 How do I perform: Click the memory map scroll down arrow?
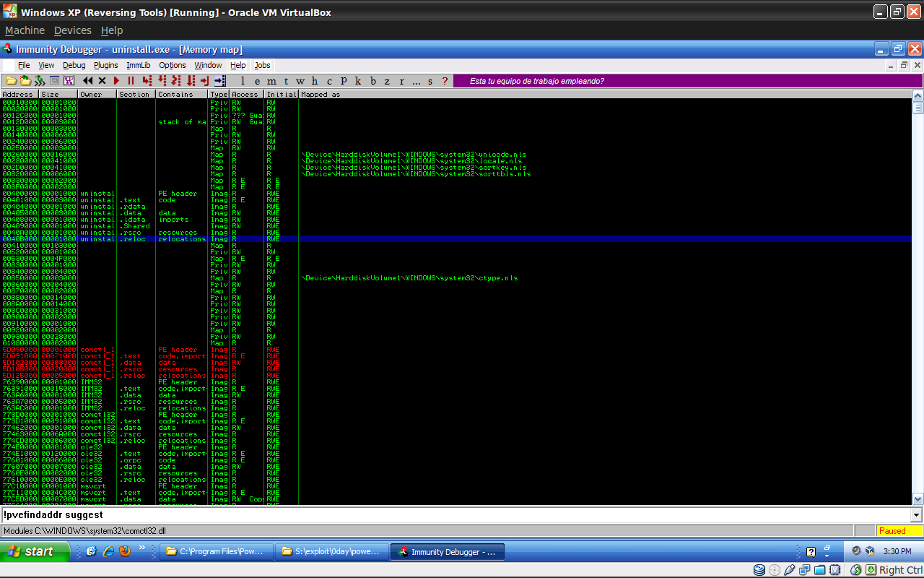point(918,499)
